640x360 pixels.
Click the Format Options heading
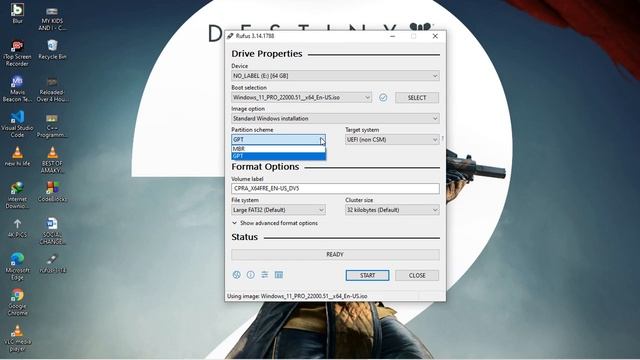click(265, 167)
